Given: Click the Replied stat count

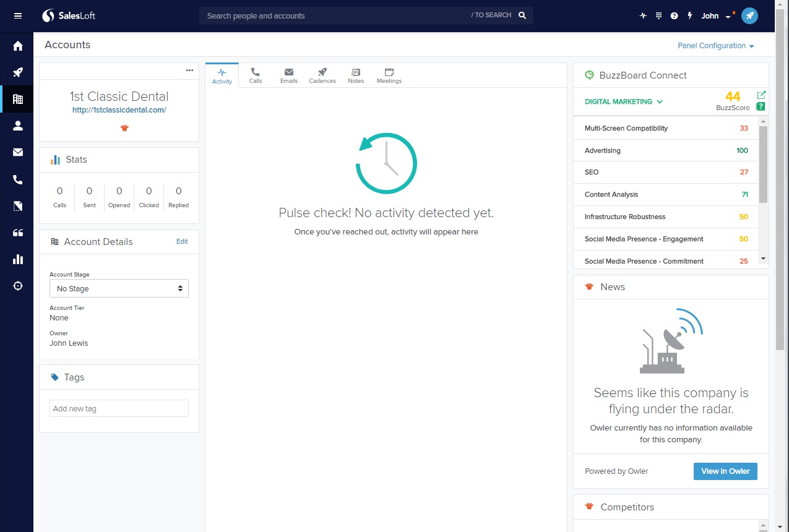Looking at the screenshot, I should click(178, 191).
